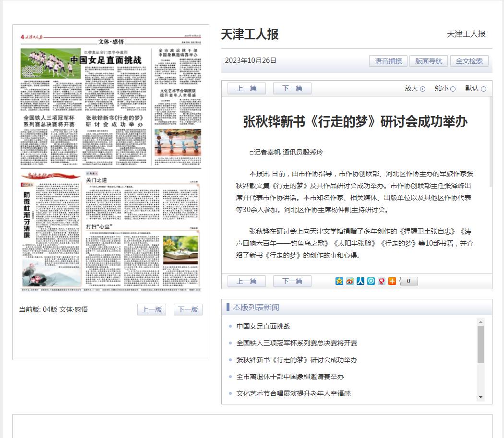
Task: Share via Tencent Weibo icon
Action: pyautogui.click(x=371, y=281)
